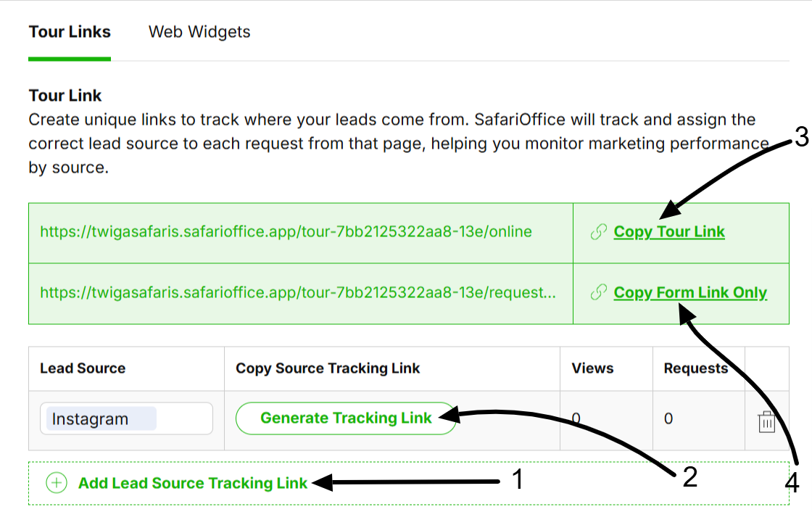This screenshot has width=812, height=512.
Task: Click the Tour Link section heading
Action: tap(65, 96)
